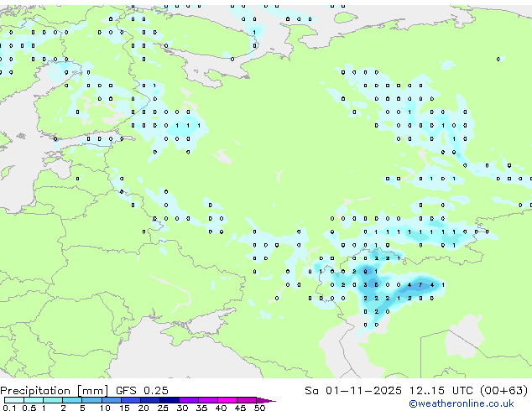Click the 20–25 mm legend color swatch

pos(150,400)
